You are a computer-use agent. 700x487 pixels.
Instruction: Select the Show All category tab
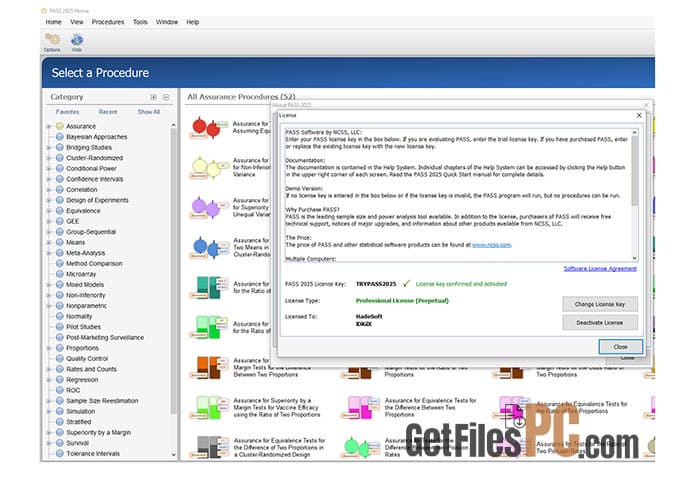(149, 112)
